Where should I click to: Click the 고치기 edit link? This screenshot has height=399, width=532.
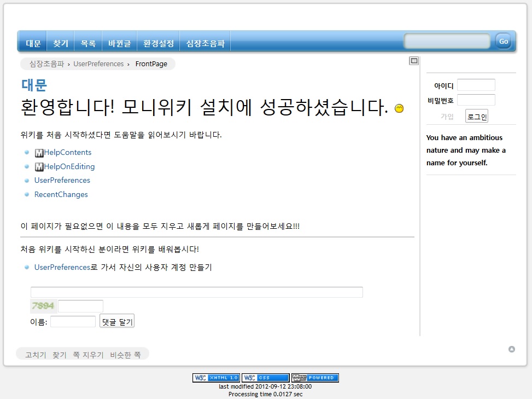[36, 355]
